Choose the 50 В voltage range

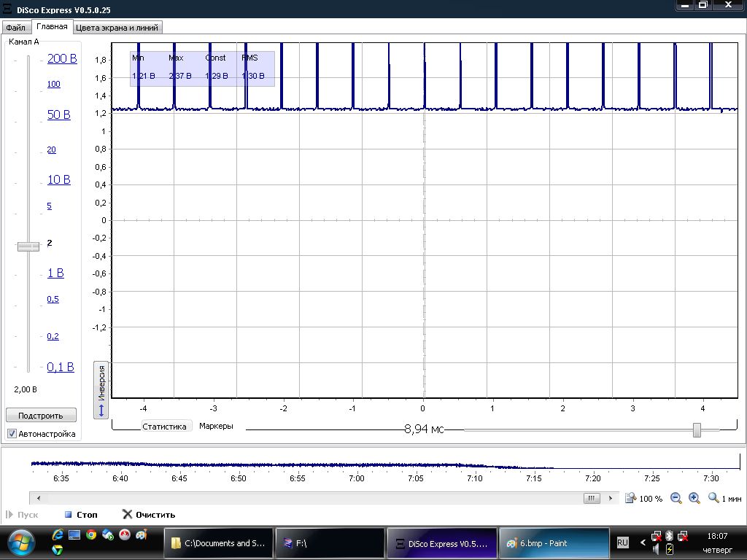click(58, 114)
